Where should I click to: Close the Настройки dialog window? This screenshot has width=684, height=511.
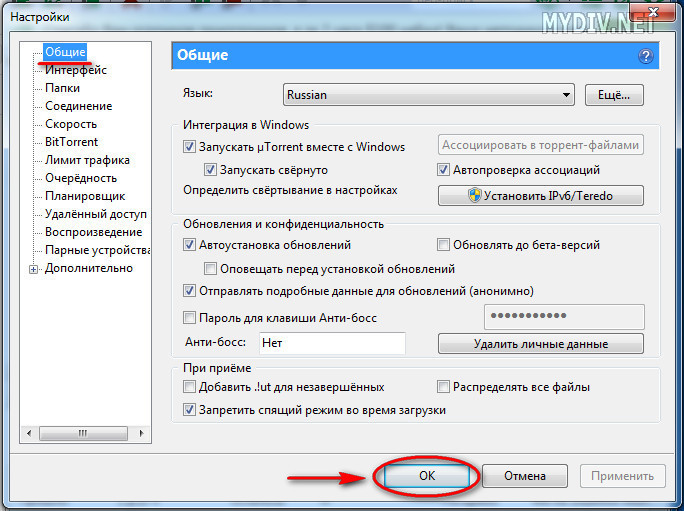[x=653, y=12]
